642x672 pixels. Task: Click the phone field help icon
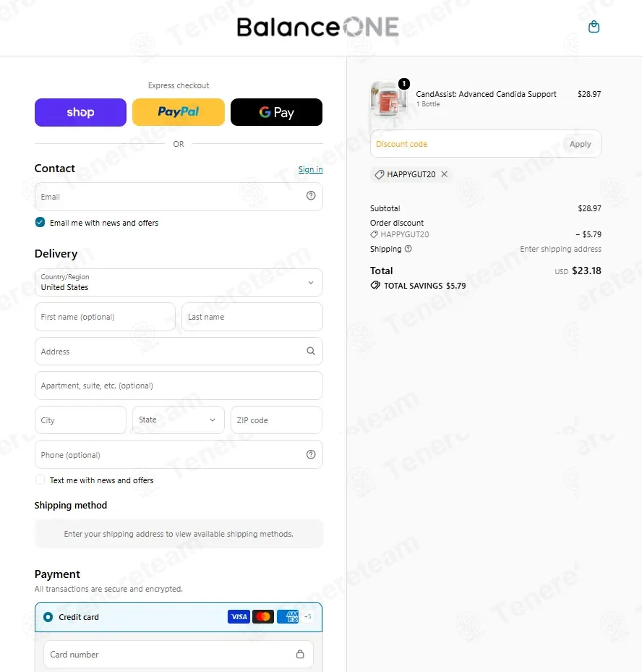311,454
